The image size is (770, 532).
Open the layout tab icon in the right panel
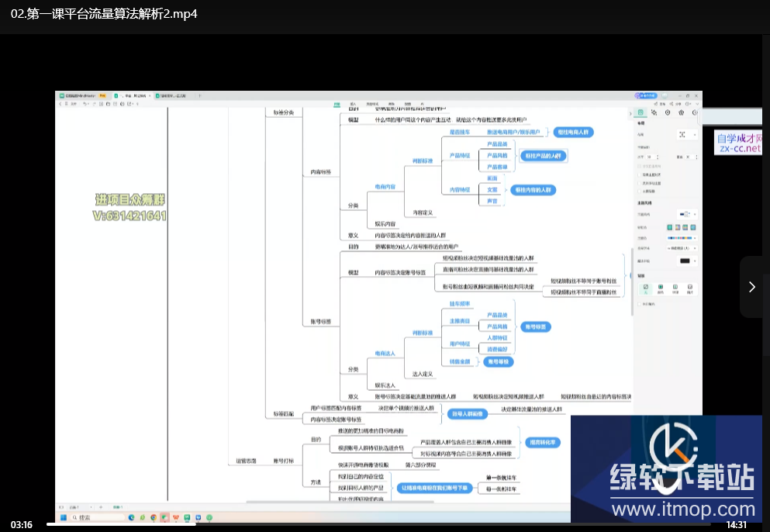pyautogui.click(x=641, y=112)
